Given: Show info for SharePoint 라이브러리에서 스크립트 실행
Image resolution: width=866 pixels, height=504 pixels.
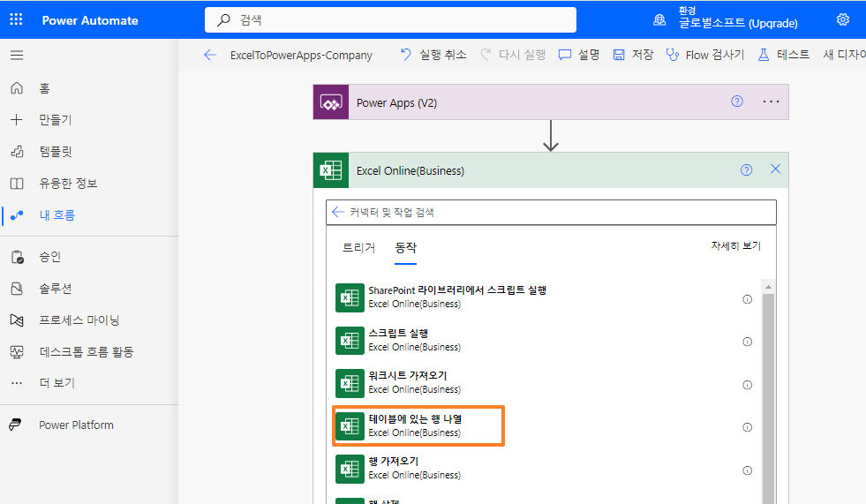Looking at the screenshot, I should 747,299.
